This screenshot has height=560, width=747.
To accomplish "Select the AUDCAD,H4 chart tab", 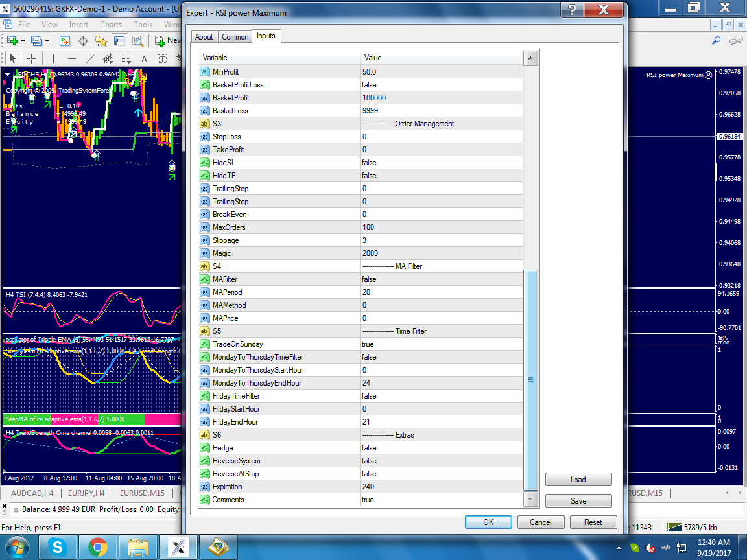I will 32,493.
